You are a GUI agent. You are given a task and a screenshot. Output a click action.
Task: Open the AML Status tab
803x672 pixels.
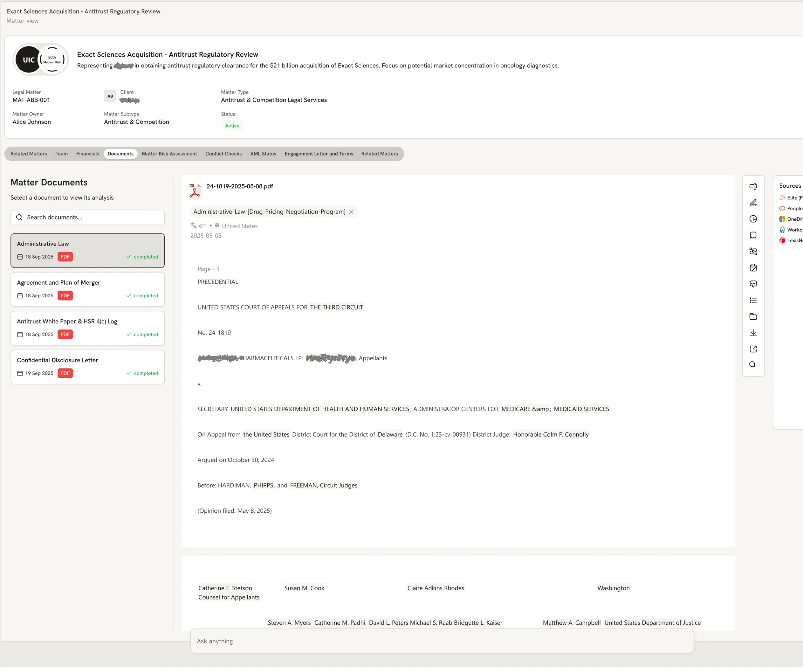(263, 154)
